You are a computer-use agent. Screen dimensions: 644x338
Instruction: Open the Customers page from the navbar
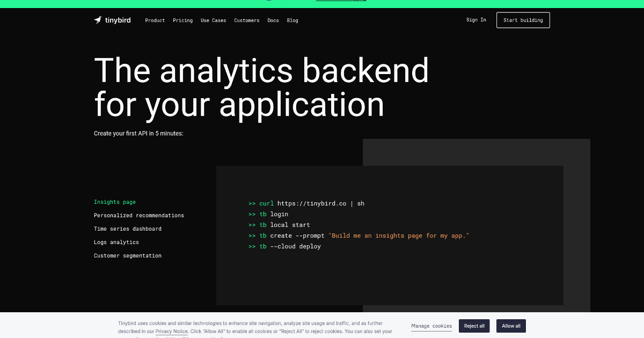click(246, 20)
